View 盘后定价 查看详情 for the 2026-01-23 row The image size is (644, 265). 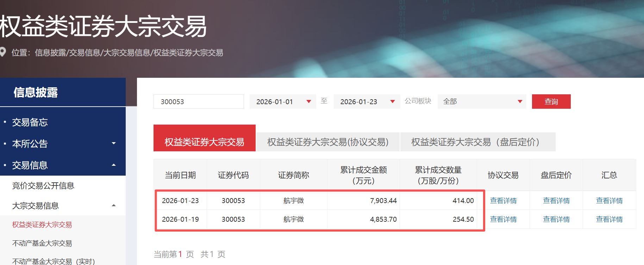coord(556,201)
